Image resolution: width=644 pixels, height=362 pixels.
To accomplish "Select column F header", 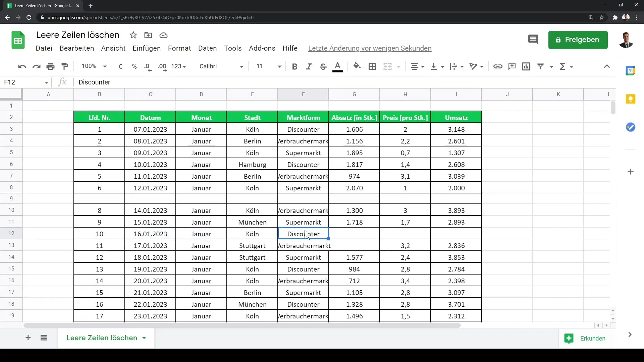I will (x=303, y=94).
